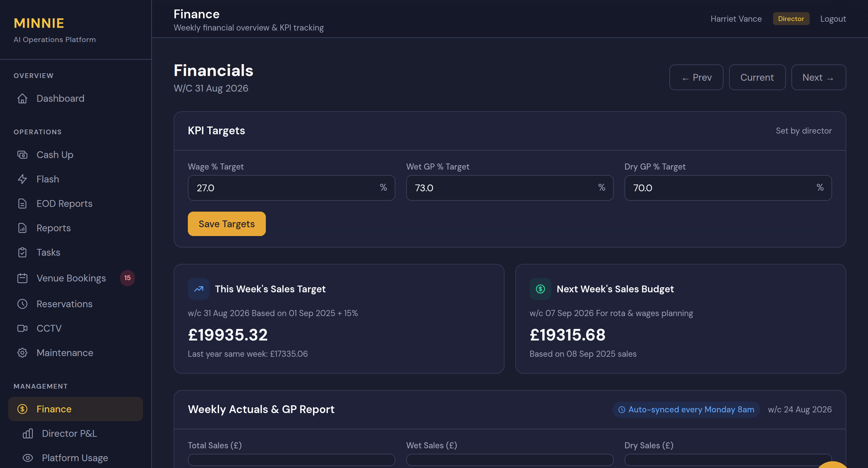Screen dimensions: 868x468
Task: Click the £19315.68 sales budget amount
Action: [568, 335]
